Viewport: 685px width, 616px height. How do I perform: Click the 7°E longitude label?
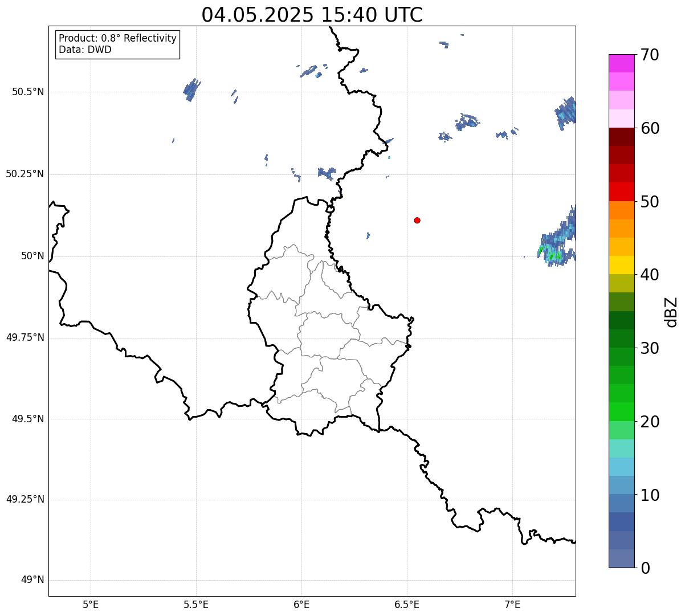point(512,604)
